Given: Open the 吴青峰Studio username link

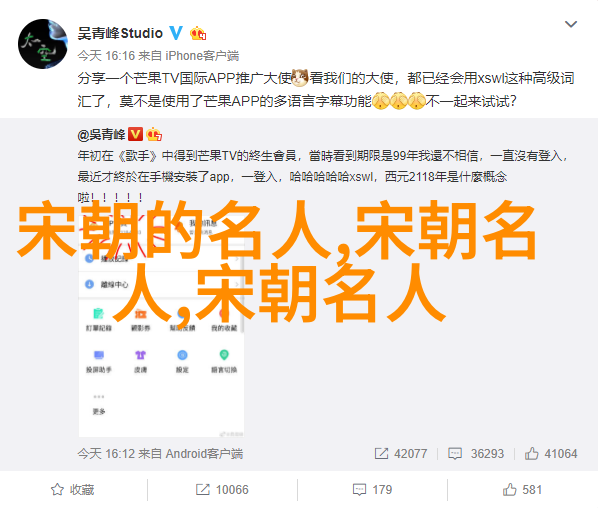Looking at the screenshot, I should [x=120, y=34].
